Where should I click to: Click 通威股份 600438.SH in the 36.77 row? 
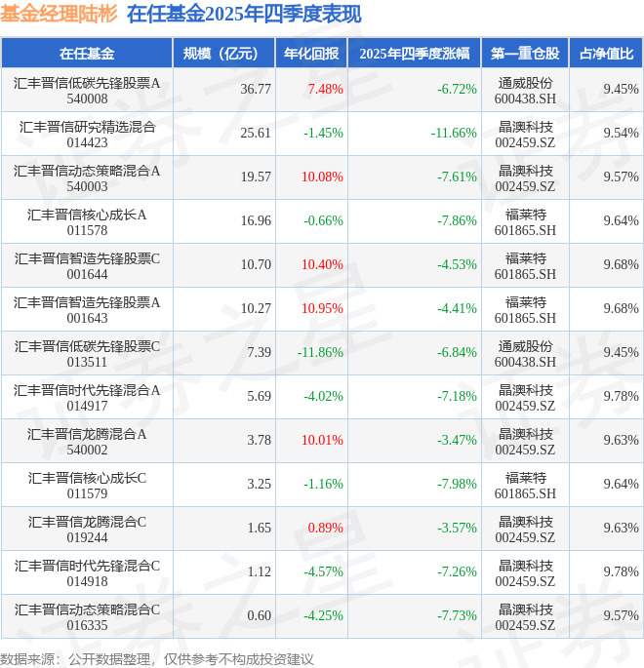coord(525,91)
